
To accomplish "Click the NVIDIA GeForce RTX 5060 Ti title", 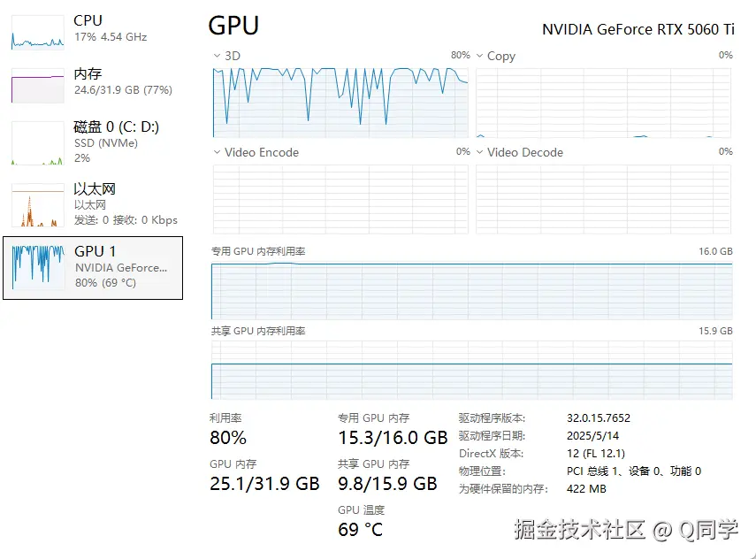I will click(638, 28).
